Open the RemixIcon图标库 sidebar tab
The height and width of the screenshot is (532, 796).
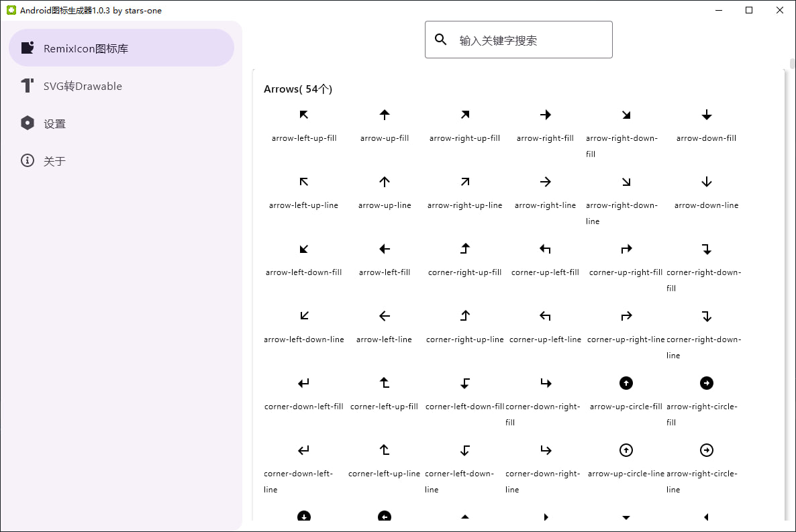121,48
